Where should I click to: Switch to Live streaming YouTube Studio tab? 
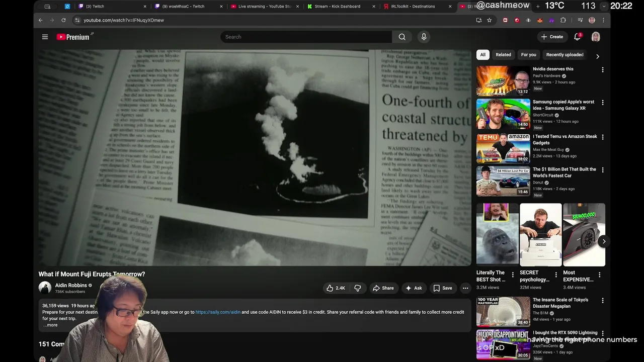(265, 7)
